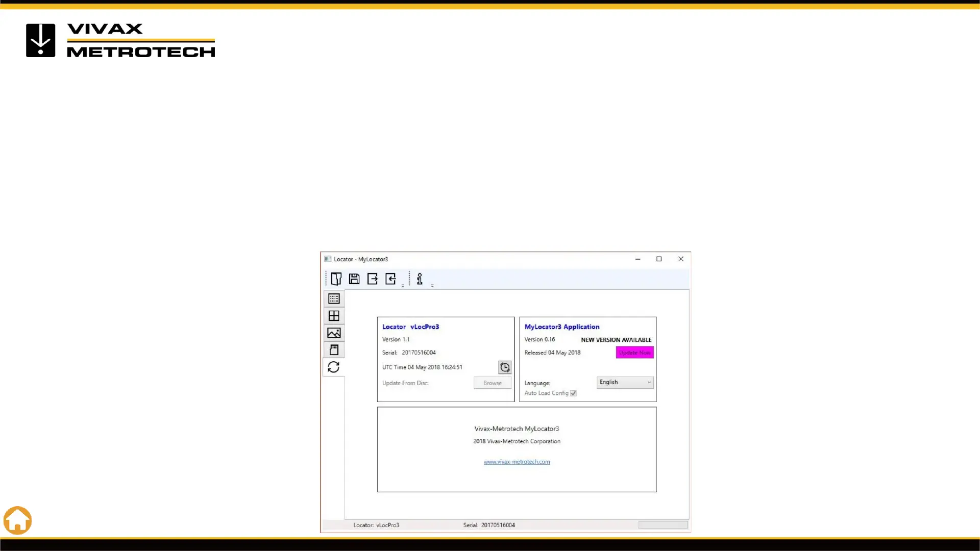The image size is (980, 551).
Task: Click the Vivax Metrotech logo
Action: [120, 40]
